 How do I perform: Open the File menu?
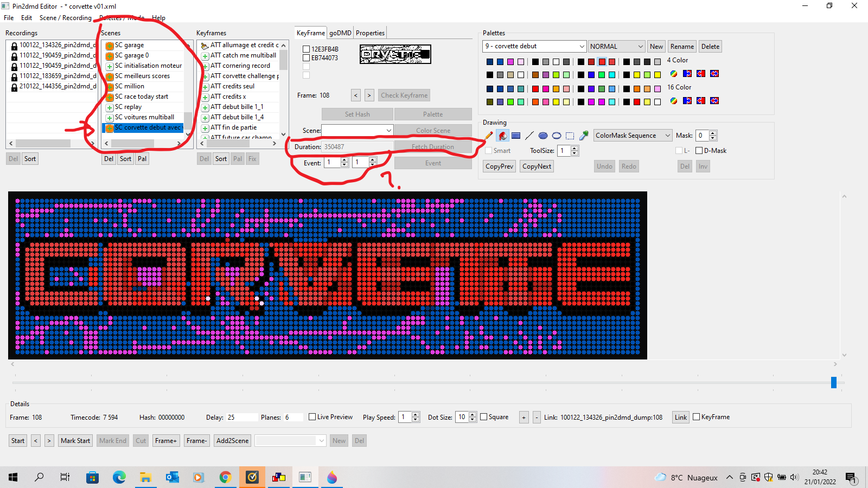tap(9, 18)
